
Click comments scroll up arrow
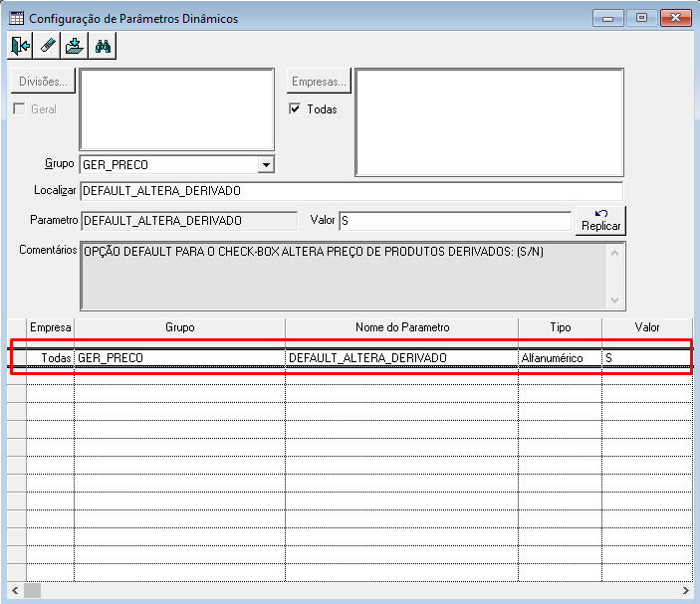pos(614,253)
